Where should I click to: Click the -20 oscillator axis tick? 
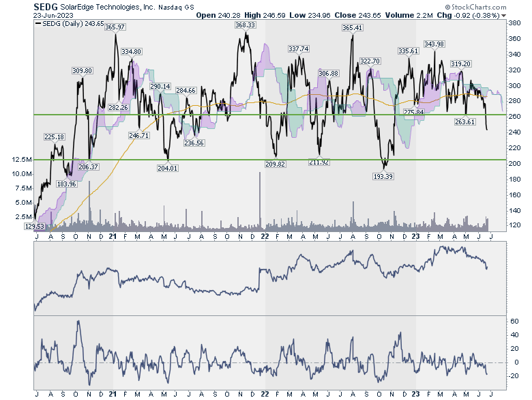tap(514, 375)
